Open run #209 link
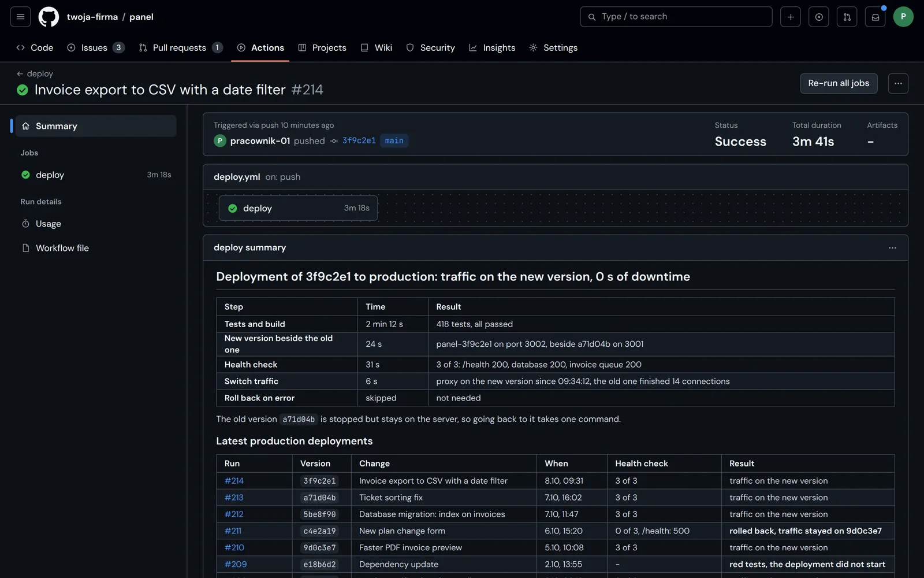The width and height of the screenshot is (924, 578). coord(236,565)
